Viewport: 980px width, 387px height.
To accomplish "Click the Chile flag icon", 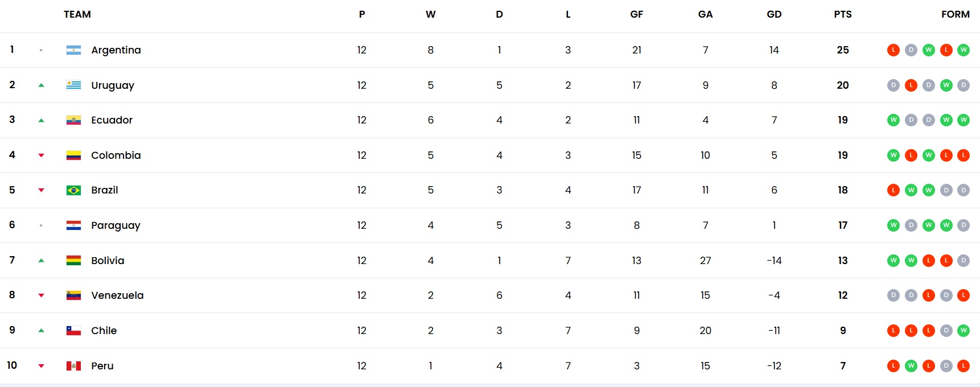I will coord(73,331).
